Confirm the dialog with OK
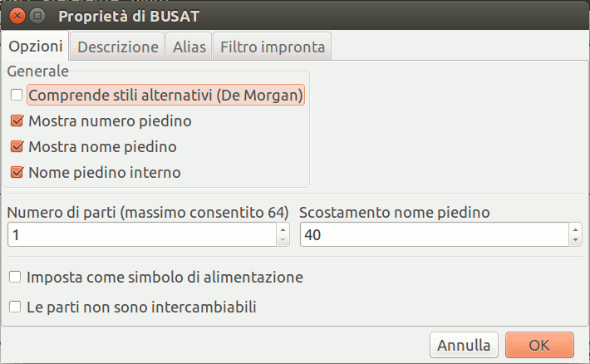 point(539,344)
